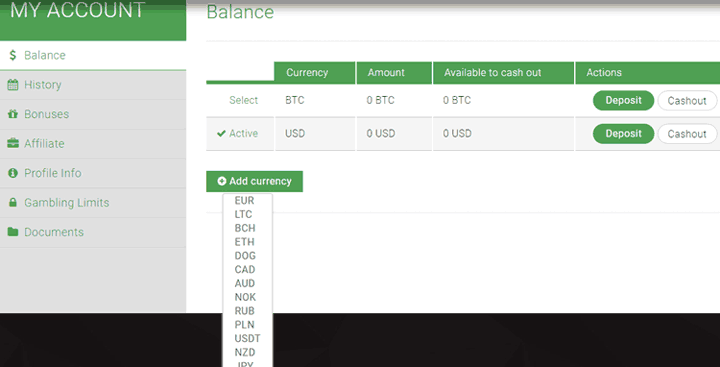Click the briefcase icon beside Affiliate
The image size is (720, 367).
pyautogui.click(x=13, y=144)
